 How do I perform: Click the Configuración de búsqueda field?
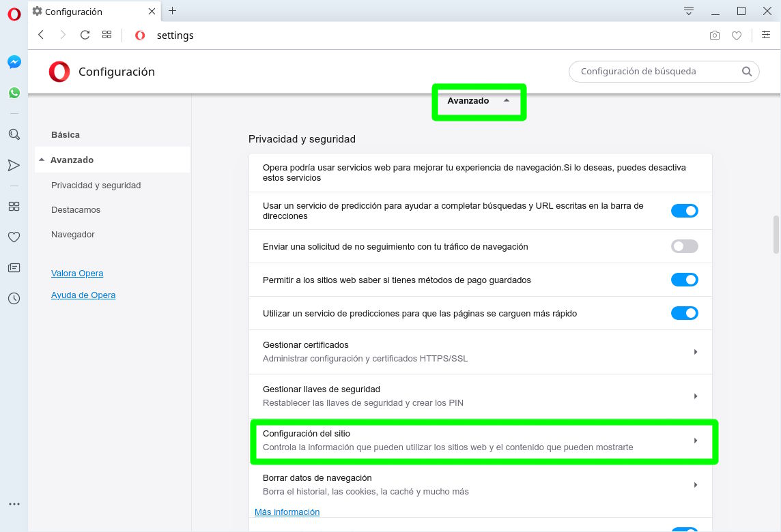coord(655,72)
